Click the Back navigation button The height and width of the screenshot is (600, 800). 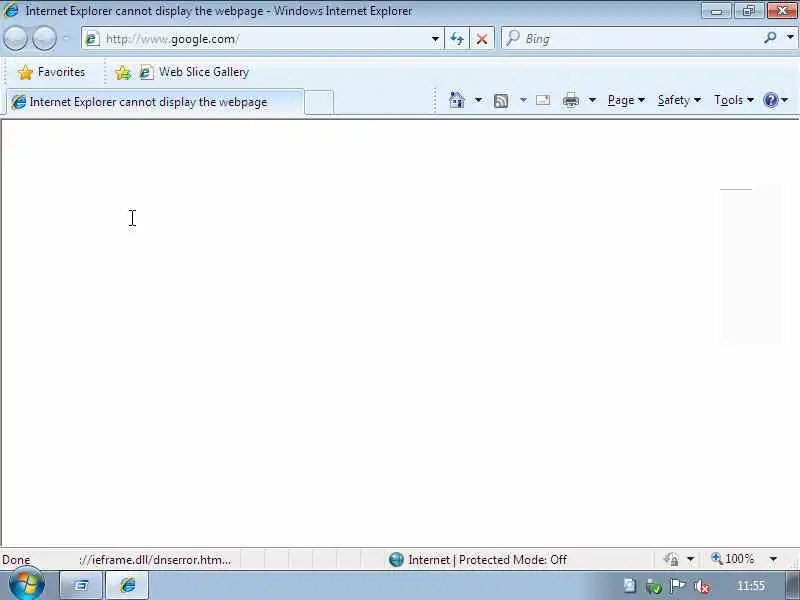(15, 39)
